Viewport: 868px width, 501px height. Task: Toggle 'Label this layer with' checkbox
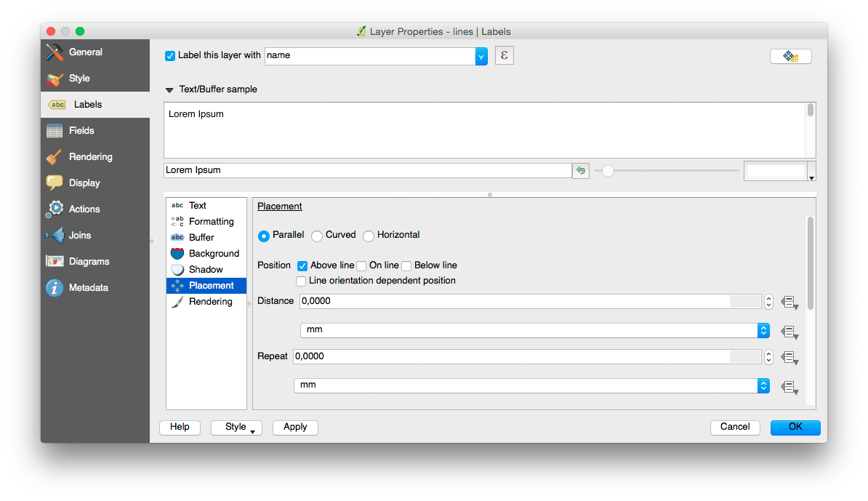tap(170, 56)
